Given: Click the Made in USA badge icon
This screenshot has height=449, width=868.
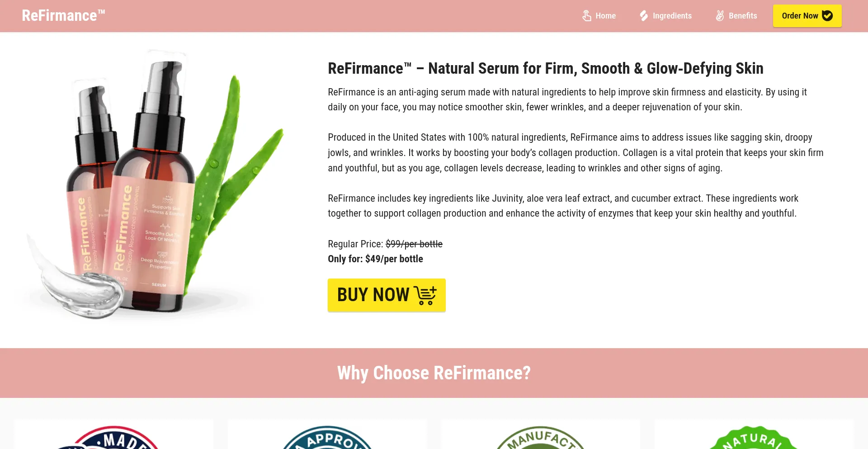Looking at the screenshot, I should click(x=113, y=437).
